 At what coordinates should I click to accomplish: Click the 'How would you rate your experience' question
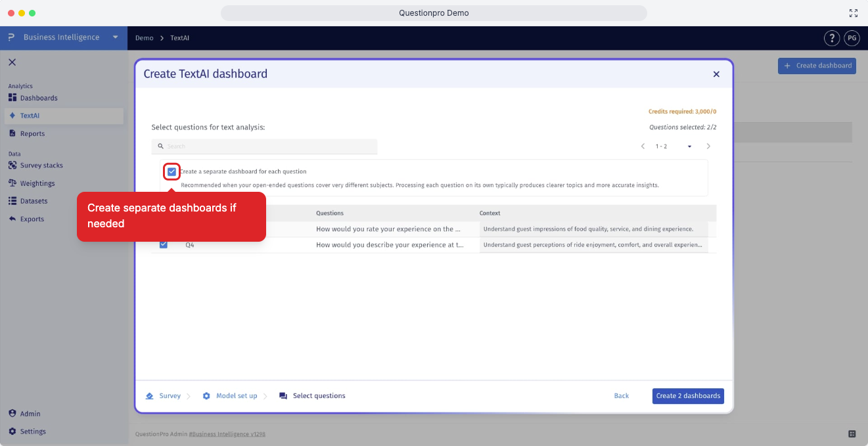pyautogui.click(x=388, y=229)
